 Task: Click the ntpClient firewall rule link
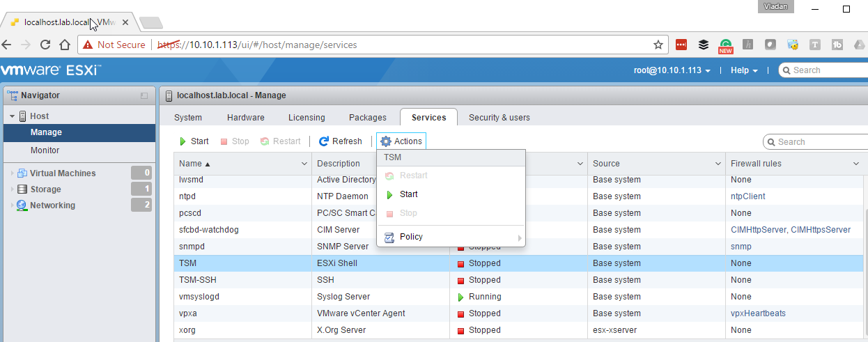click(x=747, y=196)
